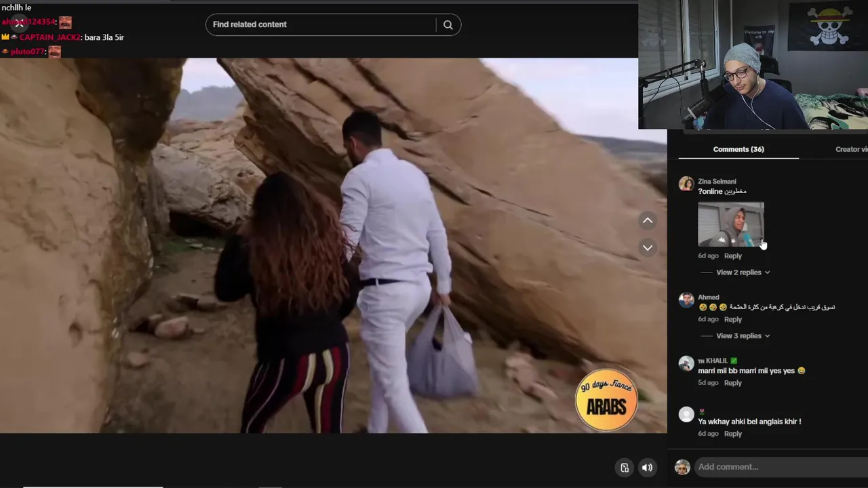868x488 pixels.
Task: Reply to Zina Selmani's comment
Action: [733, 256]
